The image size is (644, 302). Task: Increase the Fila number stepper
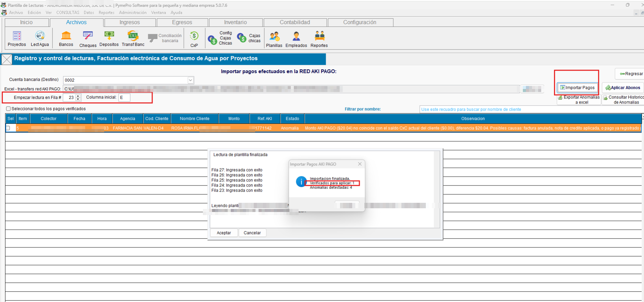[x=78, y=96]
